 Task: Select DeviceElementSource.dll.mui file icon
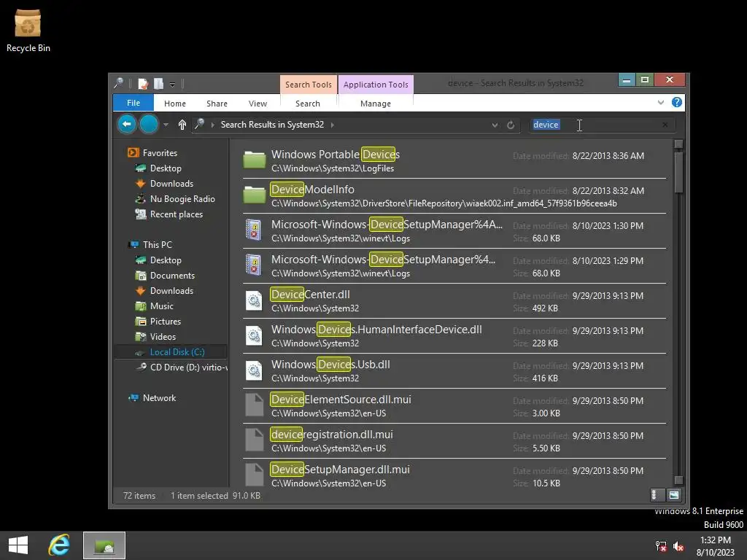tap(254, 405)
